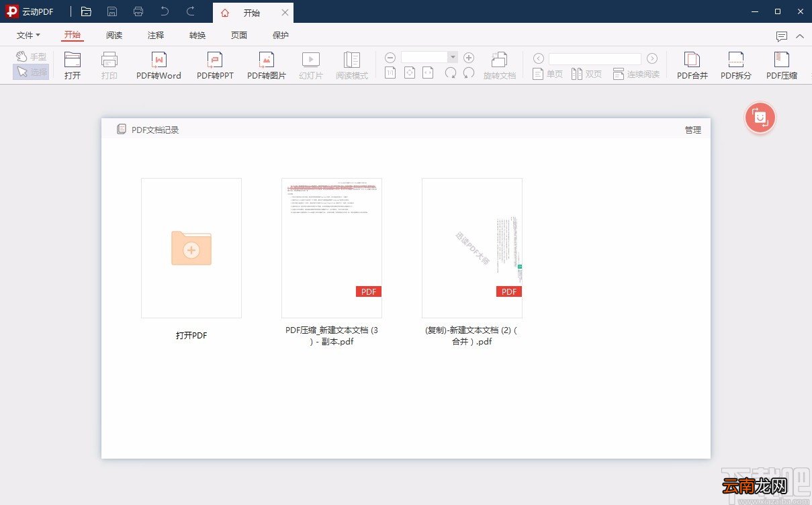Select the 页面 ribbon tab
The height and width of the screenshot is (505, 812).
point(239,36)
